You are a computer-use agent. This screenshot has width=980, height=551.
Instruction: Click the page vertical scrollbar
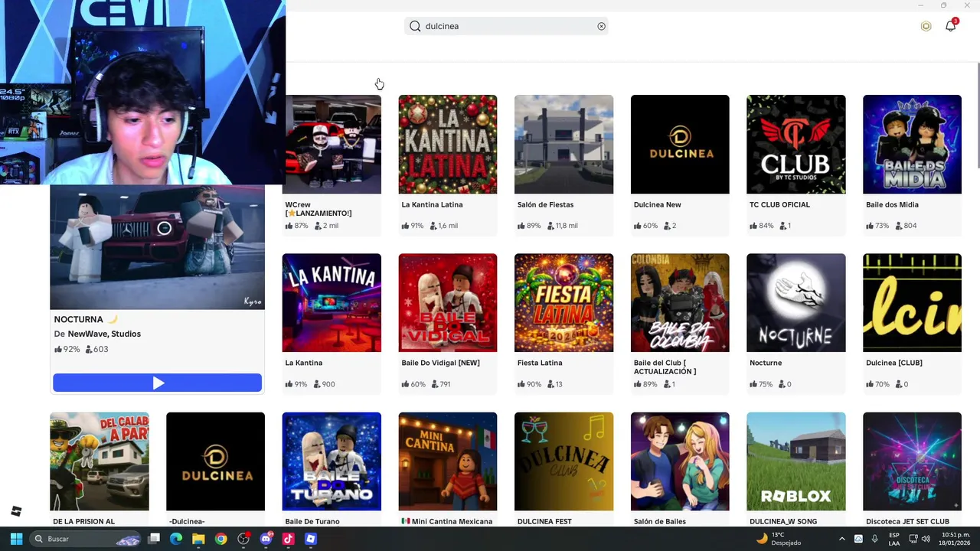tap(978, 115)
